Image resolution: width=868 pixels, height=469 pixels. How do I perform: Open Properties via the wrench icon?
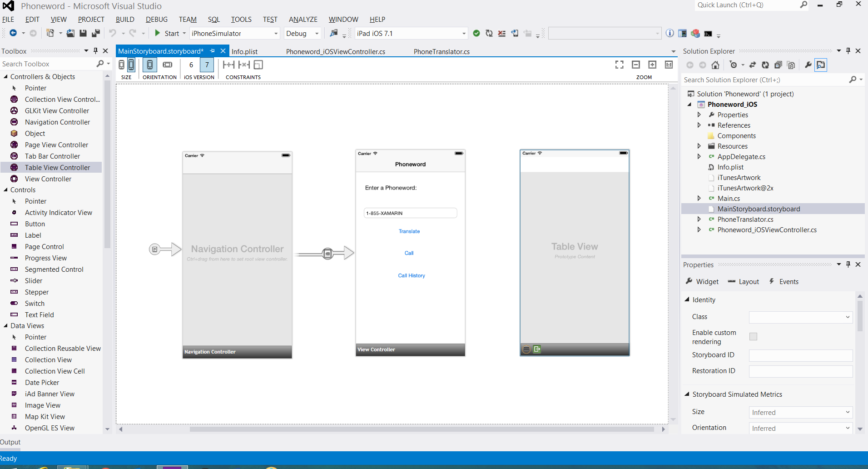[x=808, y=65]
